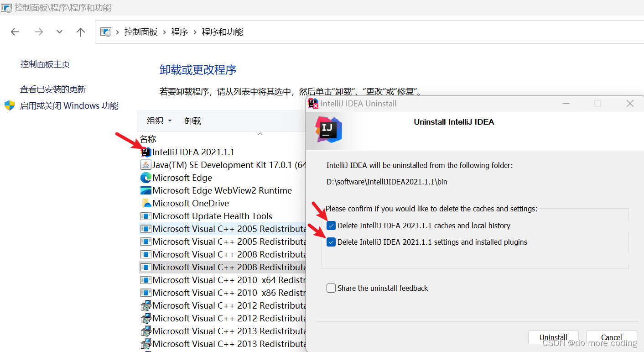Expand chevron before 控制面板 in address bar
Screen dimensions: 644x352
[118, 32]
